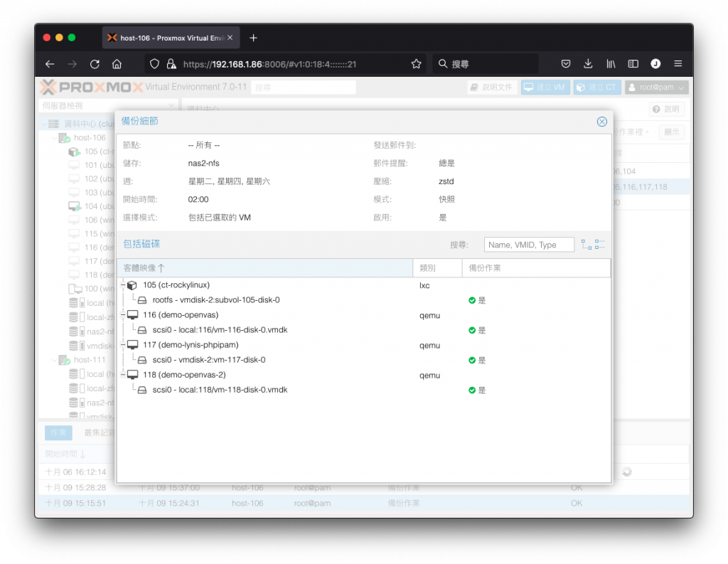Open the browser library icon
Viewport: 728px width, 564px height.
click(x=611, y=63)
